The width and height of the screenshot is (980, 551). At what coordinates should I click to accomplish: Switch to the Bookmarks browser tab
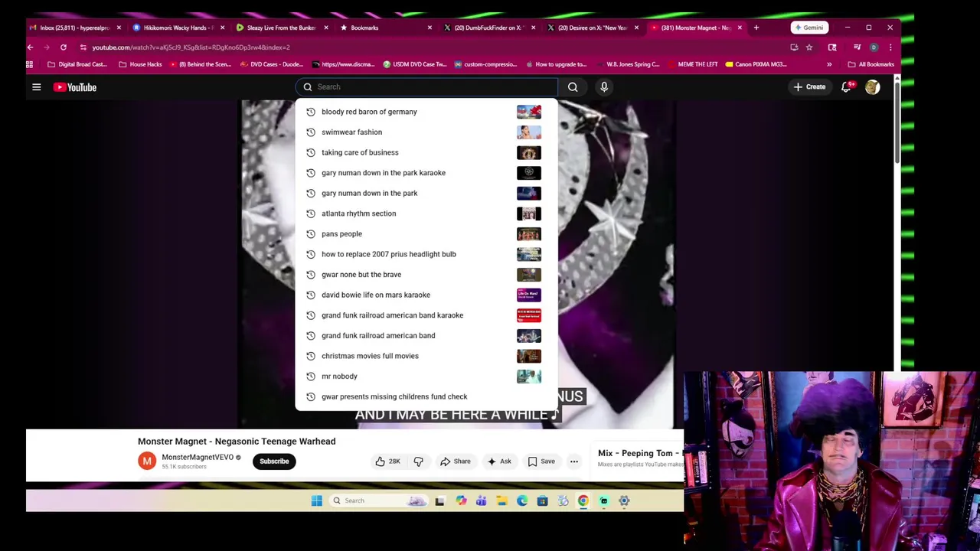tap(386, 28)
